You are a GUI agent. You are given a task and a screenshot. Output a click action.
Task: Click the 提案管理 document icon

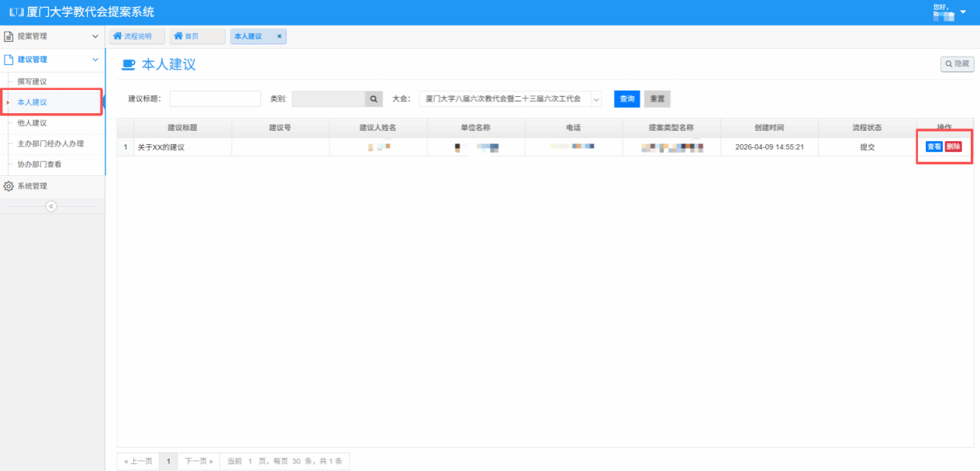[x=9, y=36]
